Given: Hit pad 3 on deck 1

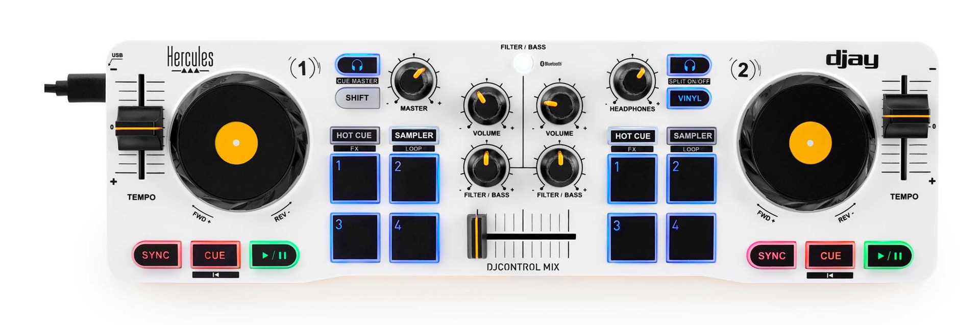Looking at the screenshot, I should (x=355, y=237).
